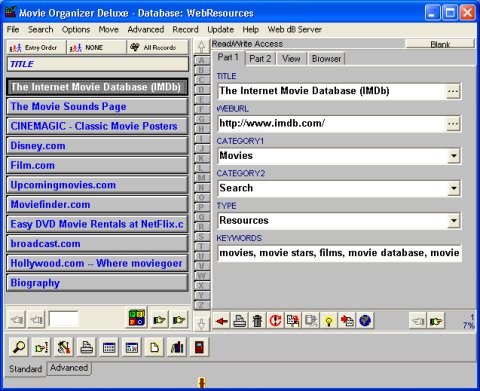Open the hammer tools icon
The width and height of the screenshot is (480, 391).
pos(64,347)
